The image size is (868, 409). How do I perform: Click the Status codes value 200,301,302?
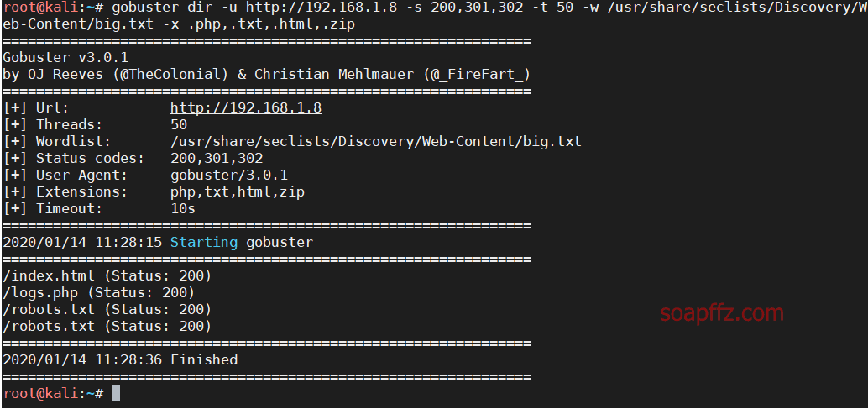click(217, 158)
